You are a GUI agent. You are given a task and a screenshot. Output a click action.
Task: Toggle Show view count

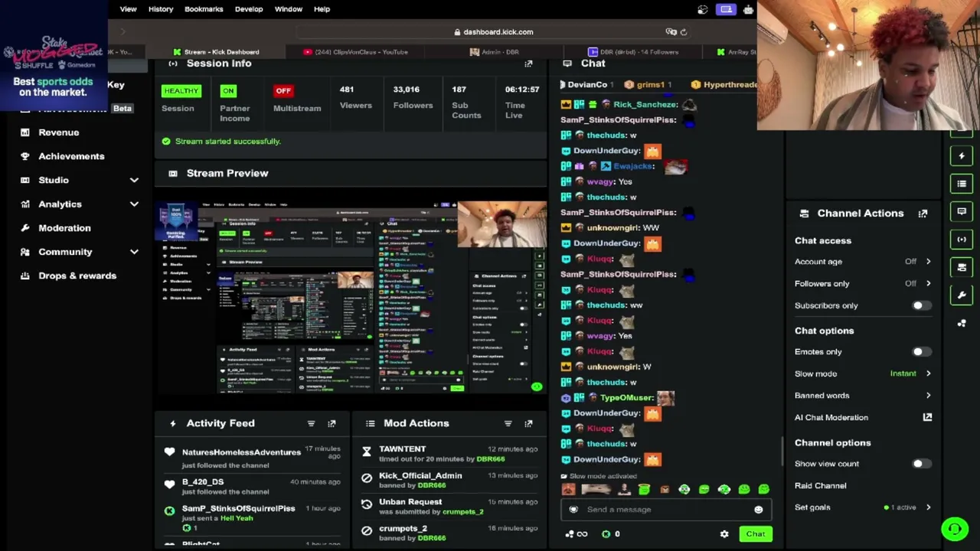(x=921, y=464)
